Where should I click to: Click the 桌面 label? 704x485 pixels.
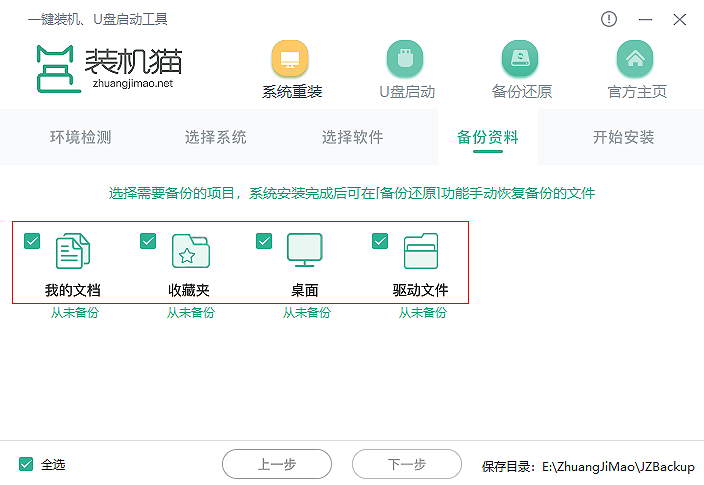(305, 290)
